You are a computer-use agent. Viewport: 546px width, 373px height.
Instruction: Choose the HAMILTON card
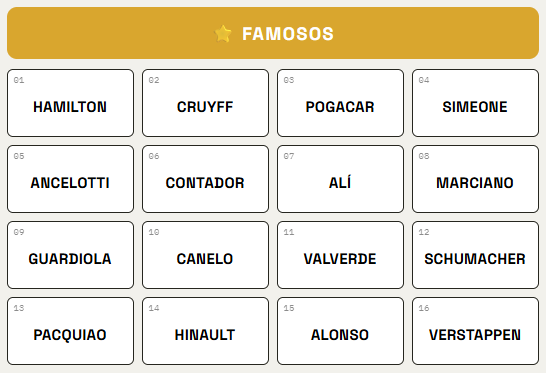point(70,103)
